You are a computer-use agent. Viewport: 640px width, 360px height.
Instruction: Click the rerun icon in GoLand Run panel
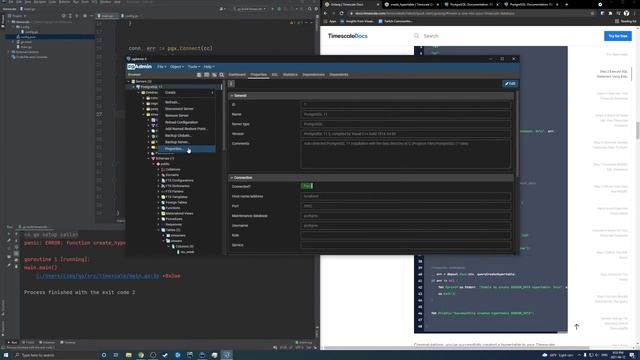(9, 234)
